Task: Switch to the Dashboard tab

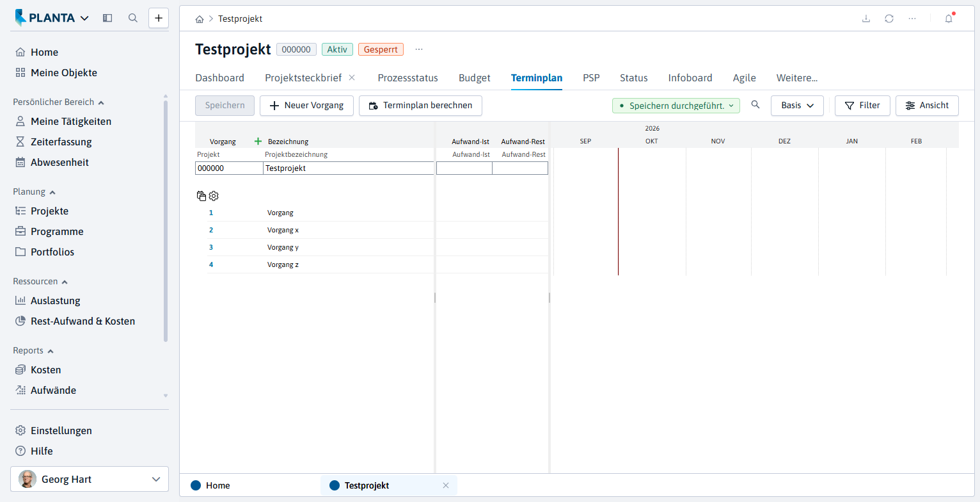Action: 219,78
